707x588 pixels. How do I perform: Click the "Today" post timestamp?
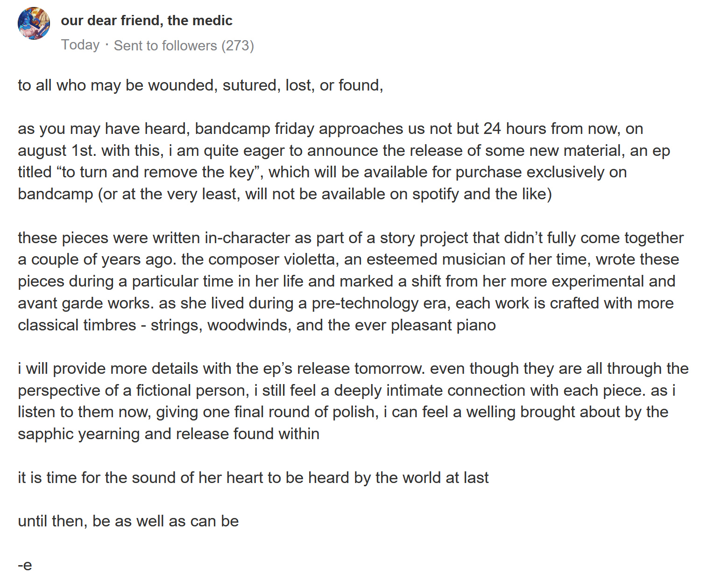(x=80, y=45)
